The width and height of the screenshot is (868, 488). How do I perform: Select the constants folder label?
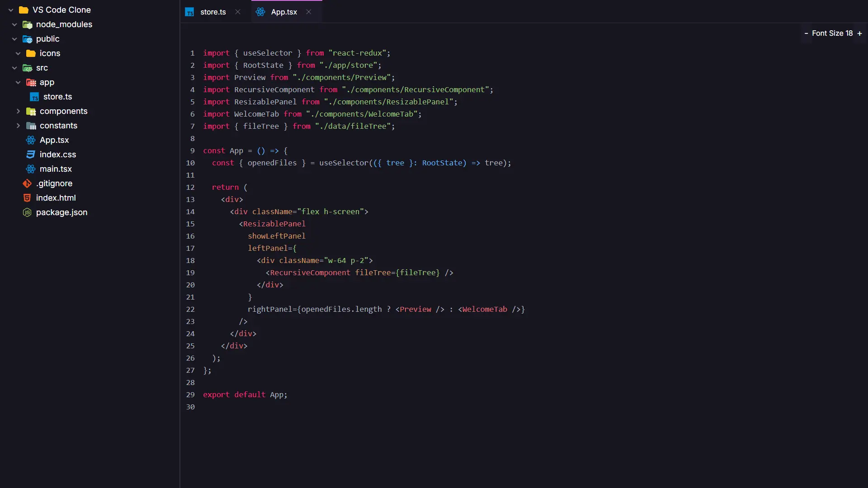tap(58, 126)
